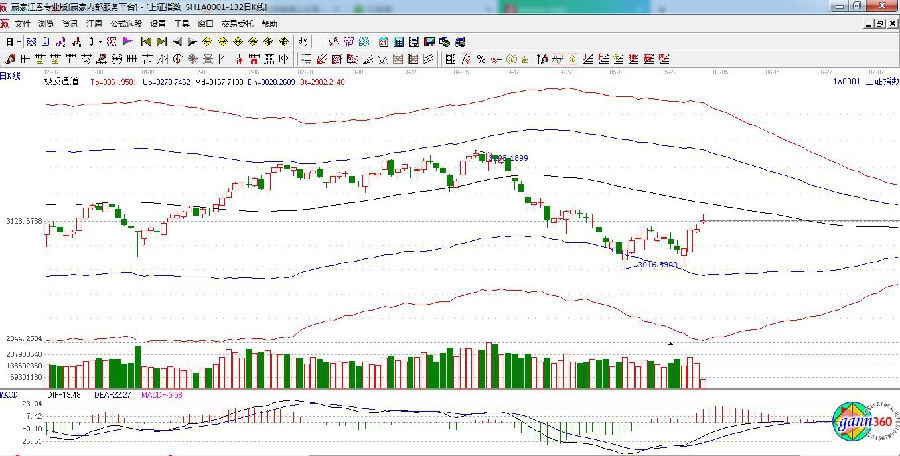This screenshot has width=900, height=456.
Task: Click the blue monitor icon ending the top toolbar
Action: click(459, 42)
